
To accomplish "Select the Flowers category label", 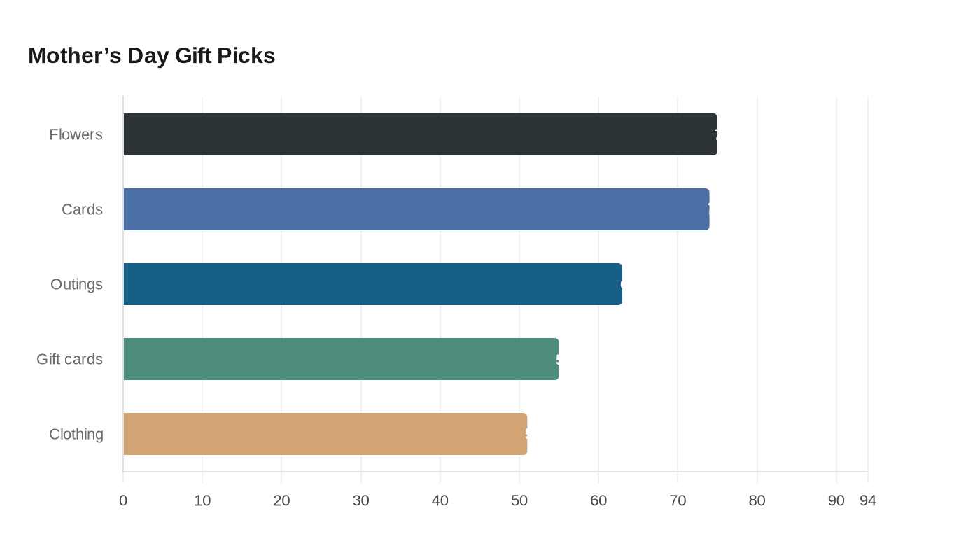I will click(76, 134).
